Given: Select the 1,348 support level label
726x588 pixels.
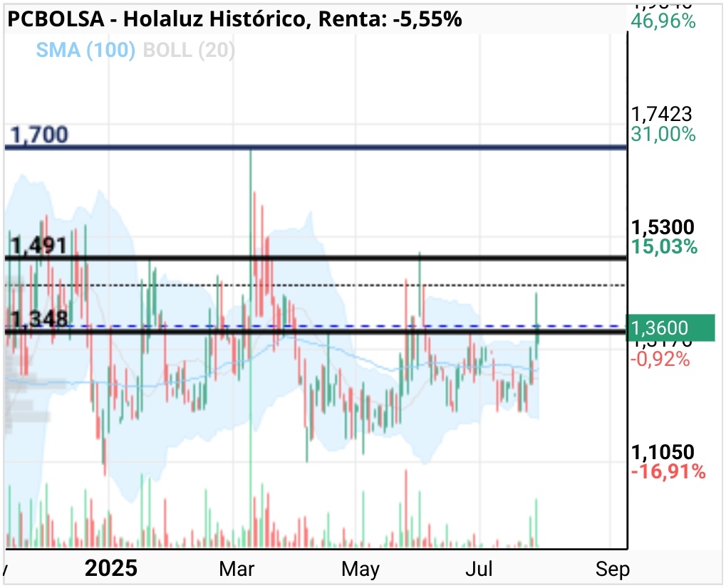Looking at the screenshot, I should click(x=39, y=319).
